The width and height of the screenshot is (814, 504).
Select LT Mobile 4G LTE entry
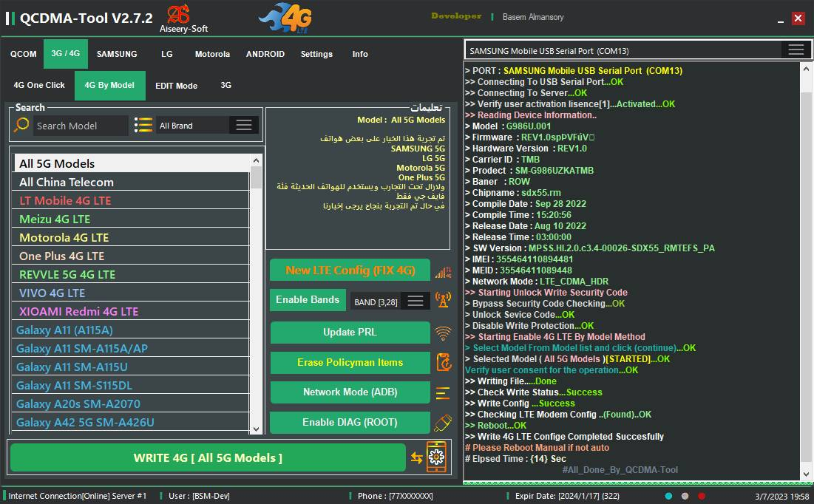click(131, 200)
